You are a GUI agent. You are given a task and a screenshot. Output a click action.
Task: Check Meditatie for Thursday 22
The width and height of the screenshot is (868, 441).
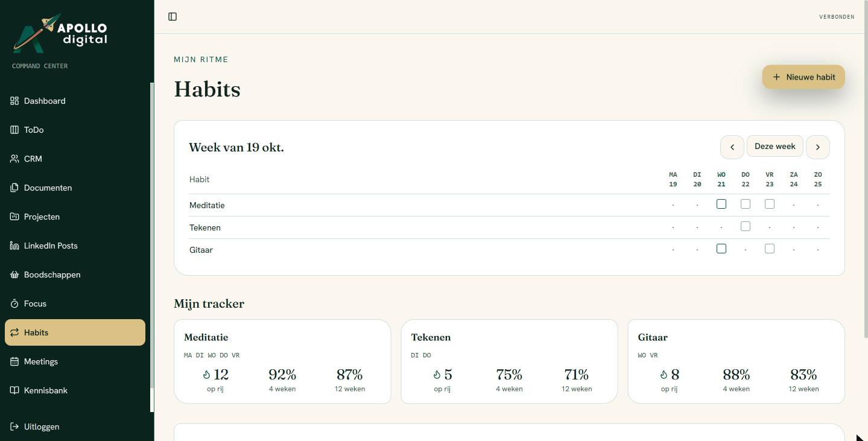pyautogui.click(x=746, y=204)
